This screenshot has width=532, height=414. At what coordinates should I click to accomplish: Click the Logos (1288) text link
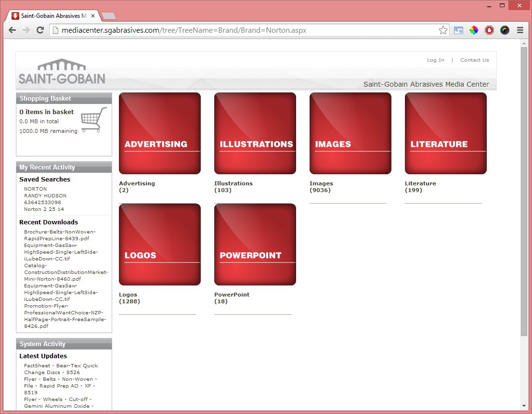coord(129,298)
